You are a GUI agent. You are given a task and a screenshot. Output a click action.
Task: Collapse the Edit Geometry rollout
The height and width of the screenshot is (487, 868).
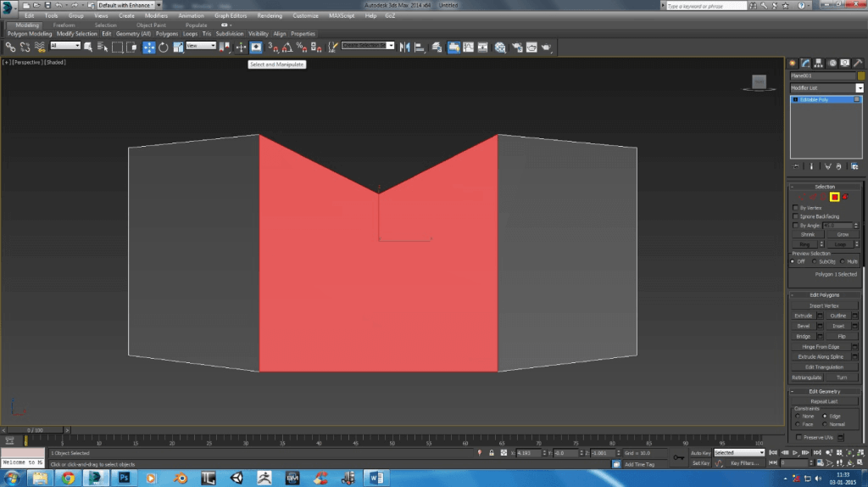coord(825,392)
